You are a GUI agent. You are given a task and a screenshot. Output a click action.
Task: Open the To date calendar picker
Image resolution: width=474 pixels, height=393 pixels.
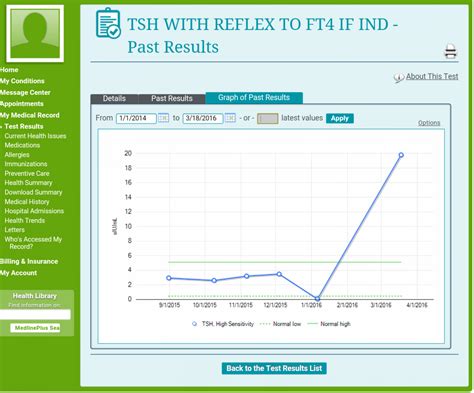coord(230,118)
